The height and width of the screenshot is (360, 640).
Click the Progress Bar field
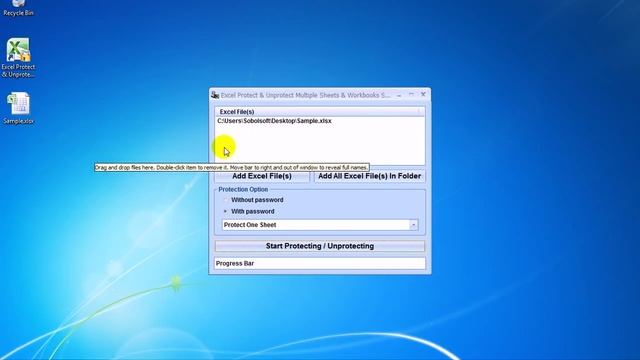(320, 263)
